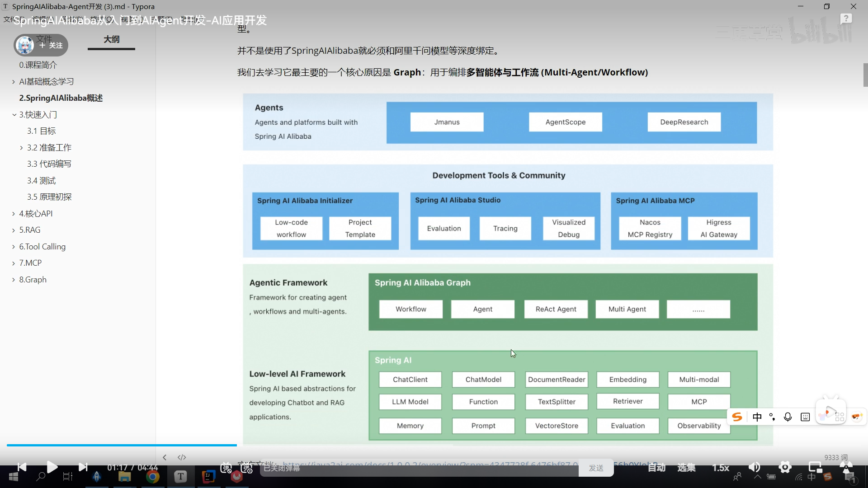The image size is (868, 488).
Task: Open the player settings gear
Action: click(785, 467)
